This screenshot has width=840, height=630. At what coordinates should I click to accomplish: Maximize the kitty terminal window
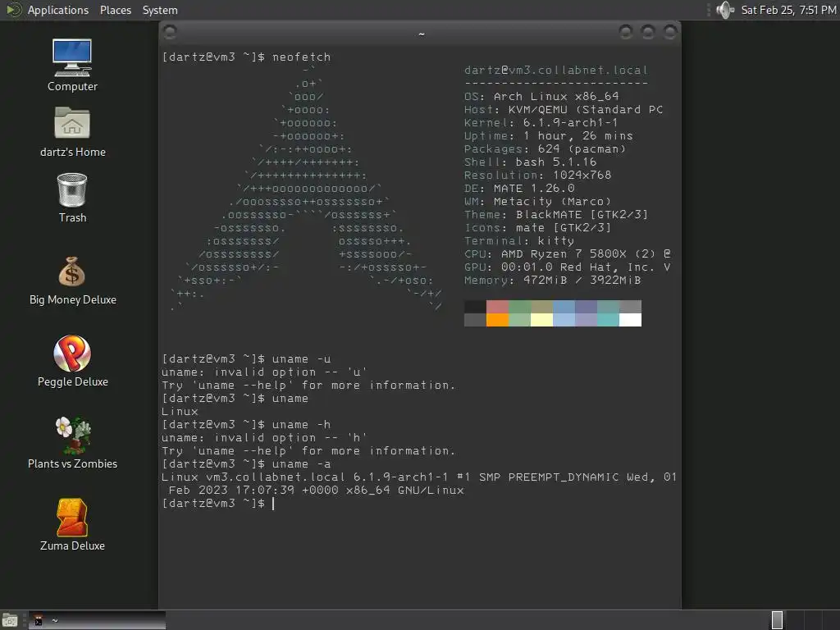tap(648, 32)
